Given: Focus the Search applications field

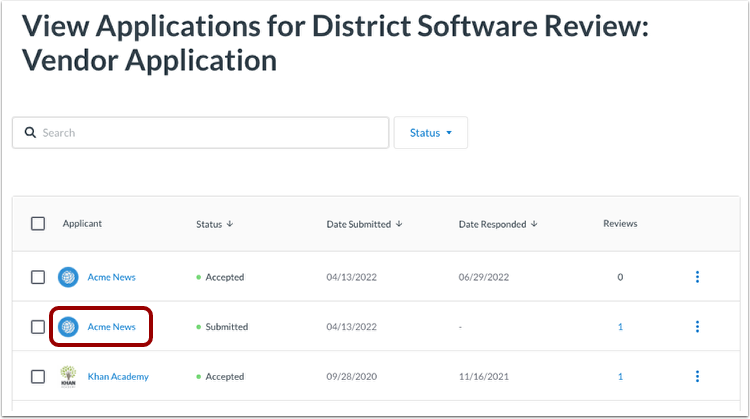Looking at the screenshot, I should [200, 132].
